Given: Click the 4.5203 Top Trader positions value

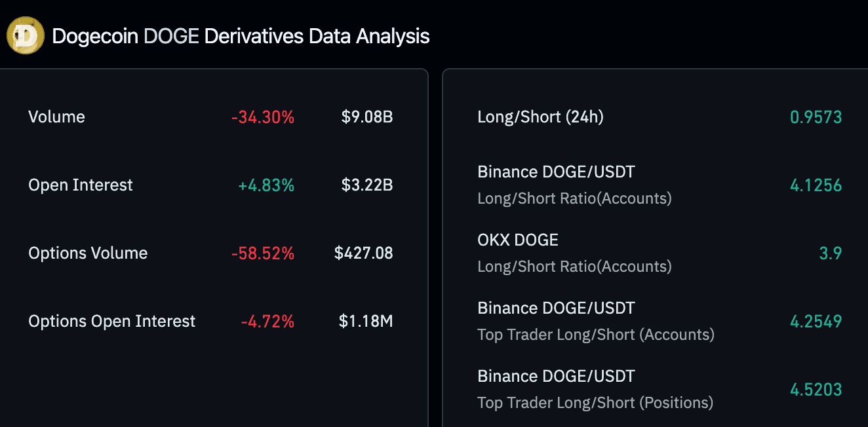Looking at the screenshot, I should 816,390.
